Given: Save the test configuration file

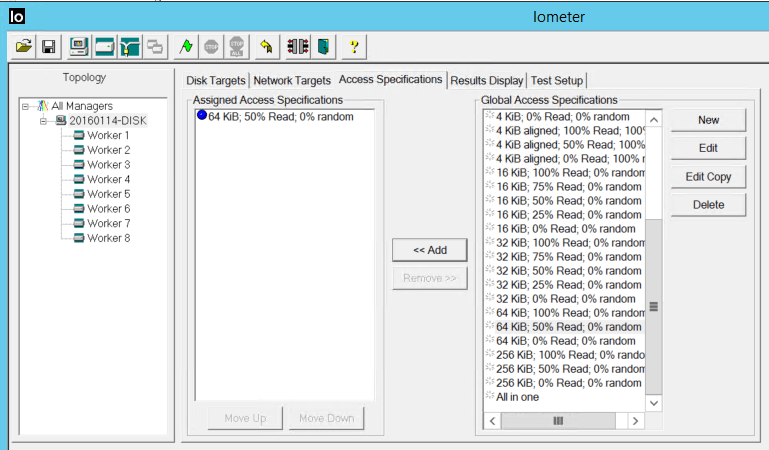Looking at the screenshot, I should tap(47, 46).
